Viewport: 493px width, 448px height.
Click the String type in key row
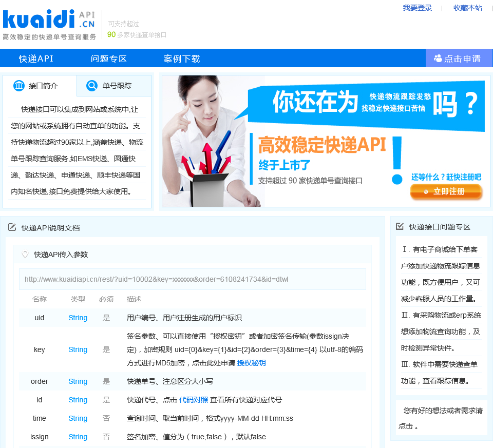pos(78,349)
